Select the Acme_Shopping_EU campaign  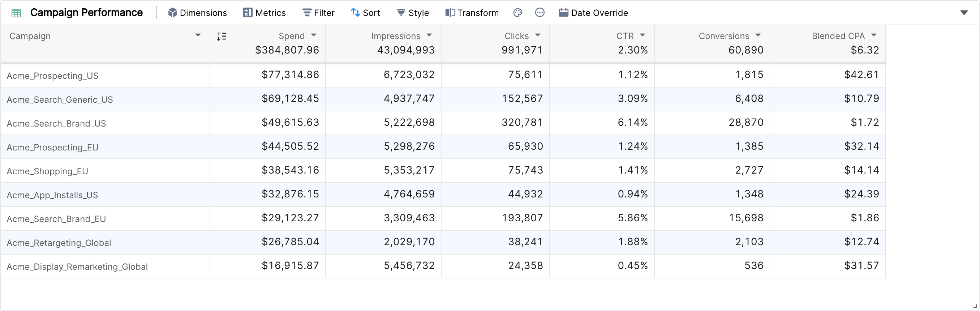(47, 171)
